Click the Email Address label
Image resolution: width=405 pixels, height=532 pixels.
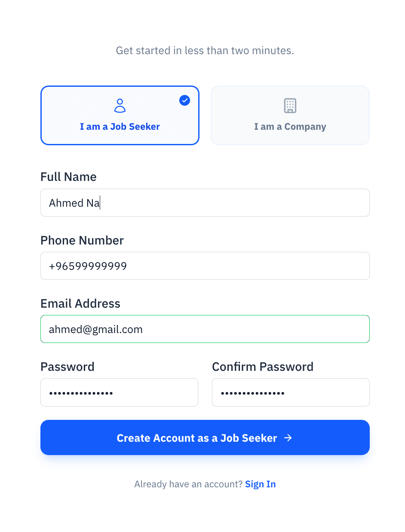(80, 303)
